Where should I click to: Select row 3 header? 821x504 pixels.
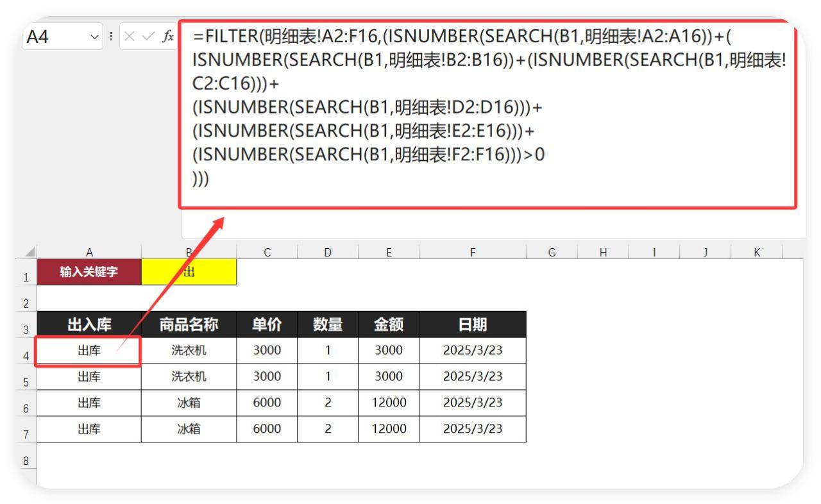click(x=27, y=324)
